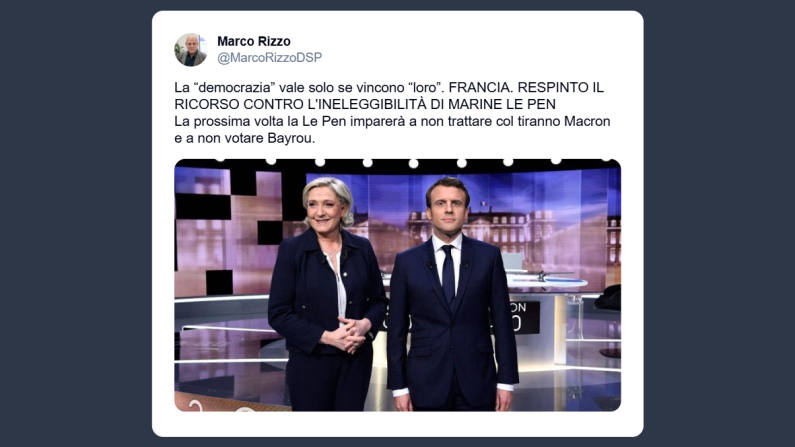Image resolution: width=795 pixels, height=447 pixels.
Task: Click the sentence starting "La prossima volta"
Action: click(392, 122)
